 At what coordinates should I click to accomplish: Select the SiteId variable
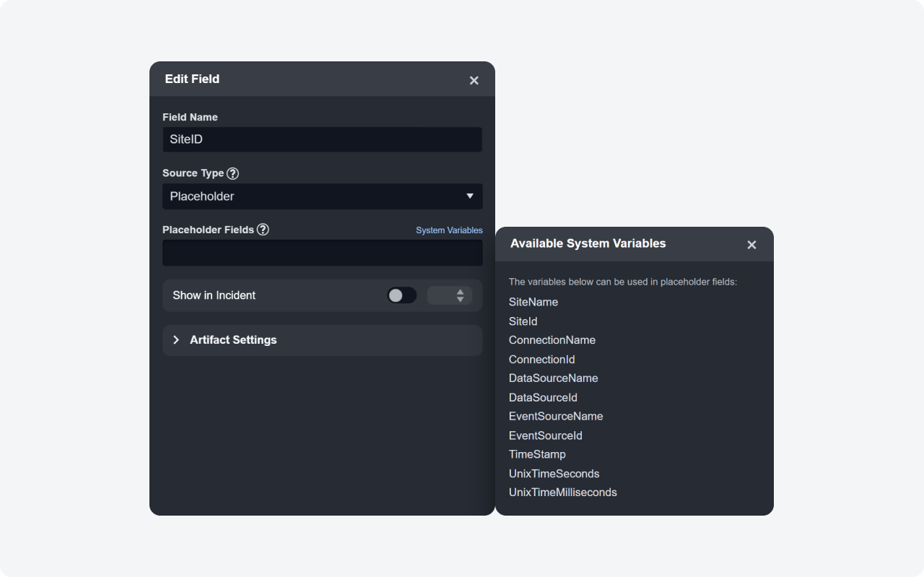[x=523, y=321]
